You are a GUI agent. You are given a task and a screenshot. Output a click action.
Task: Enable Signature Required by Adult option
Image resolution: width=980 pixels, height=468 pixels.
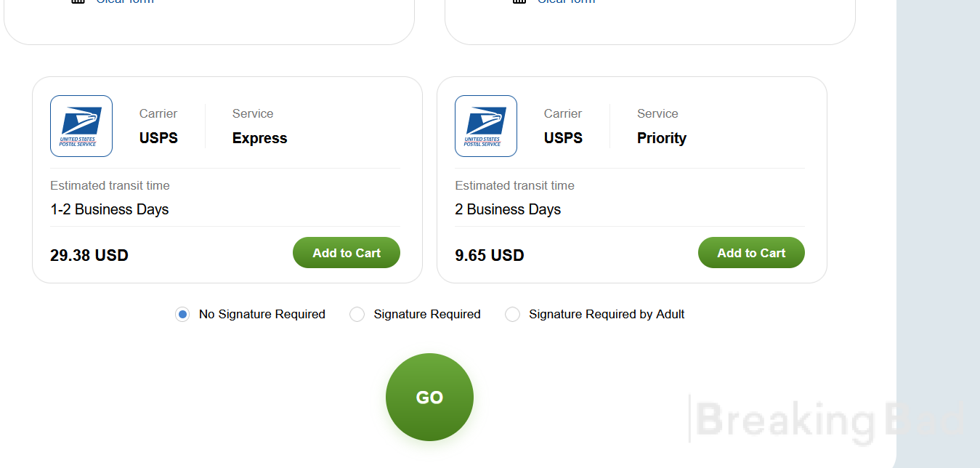click(x=512, y=314)
